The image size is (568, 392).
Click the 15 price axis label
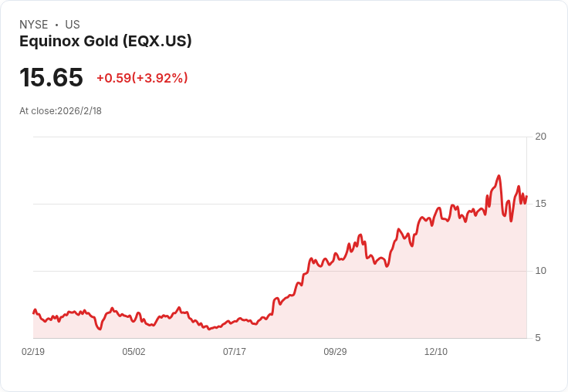tap(541, 204)
